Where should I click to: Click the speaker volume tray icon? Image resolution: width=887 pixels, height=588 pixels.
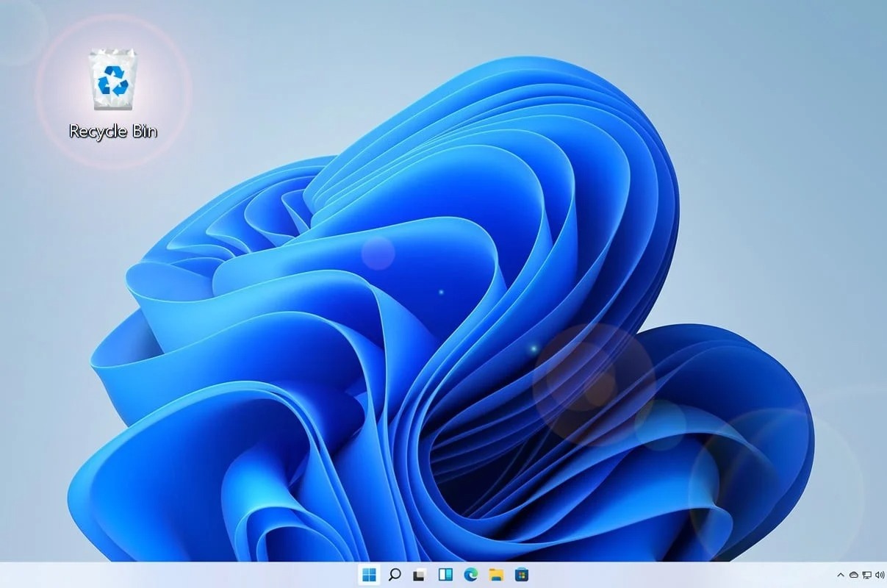click(x=880, y=575)
